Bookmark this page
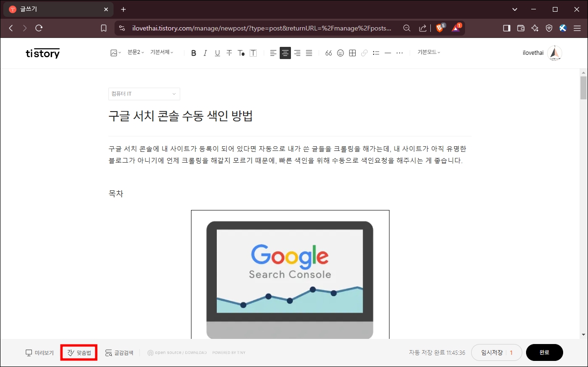Viewport: 588px width, 367px height. click(104, 28)
